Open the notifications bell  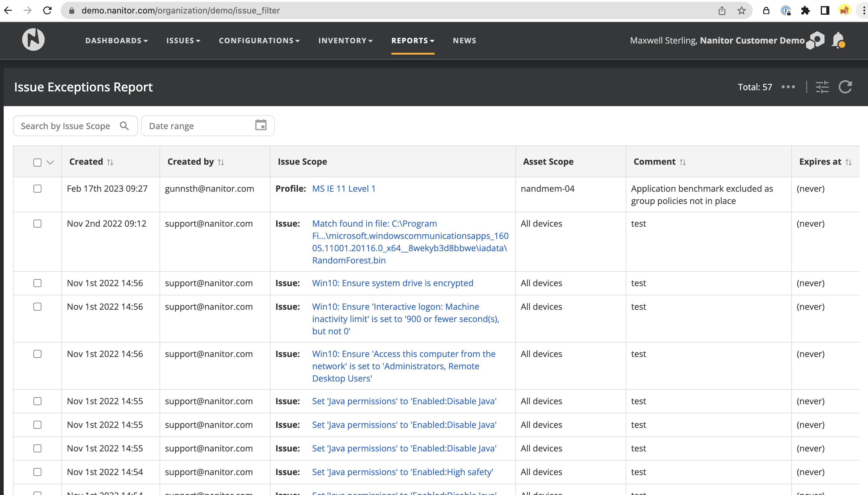tap(838, 40)
